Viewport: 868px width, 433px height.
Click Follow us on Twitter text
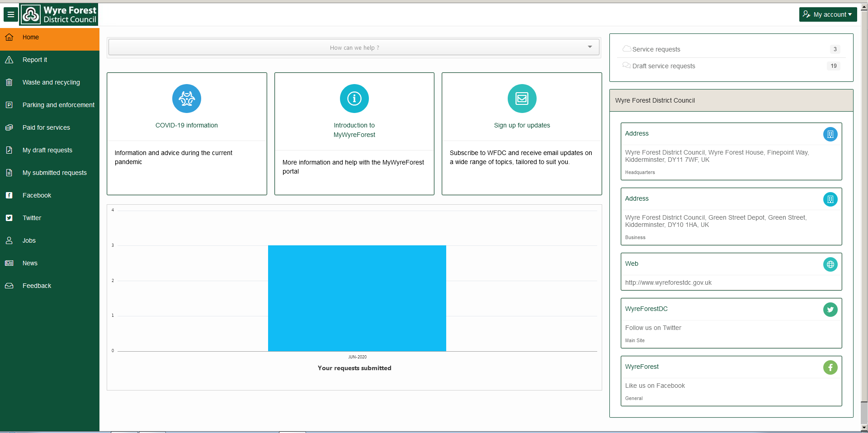click(653, 328)
